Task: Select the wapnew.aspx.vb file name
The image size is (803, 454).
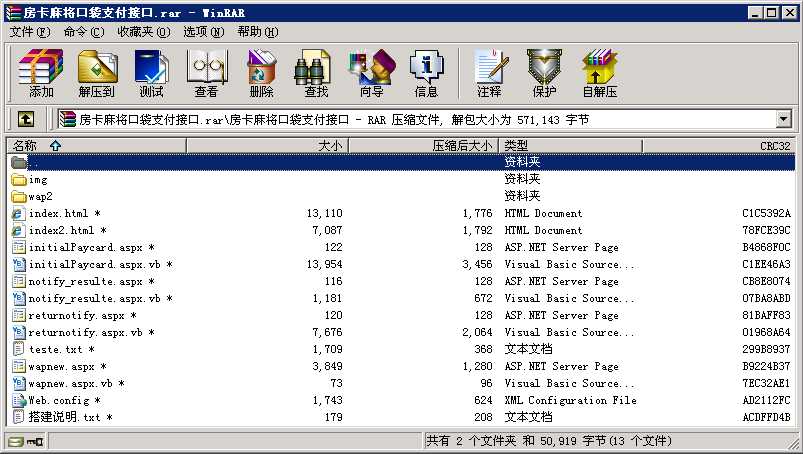Action: (x=71, y=383)
